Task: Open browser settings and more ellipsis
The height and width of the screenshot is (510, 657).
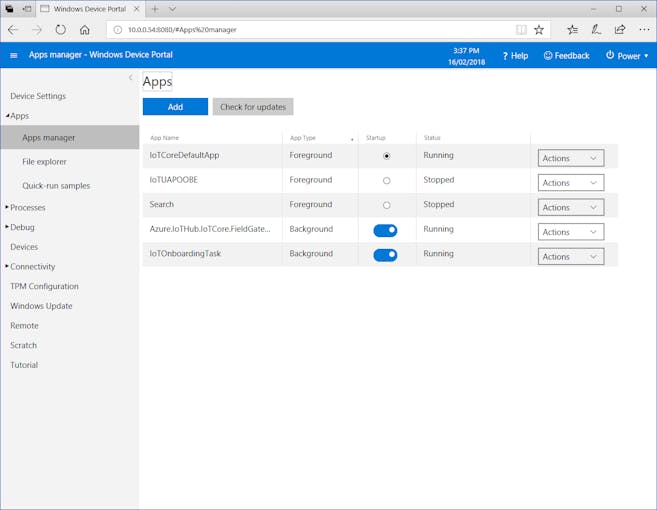Action: 644,30
